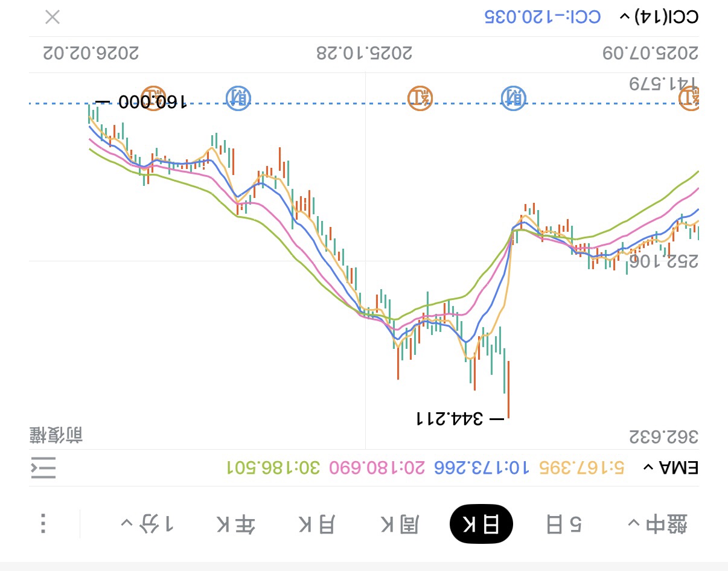Open the indicator settings list icon
The height and width of the screenshot is (571, 728).
pos(43,468)
